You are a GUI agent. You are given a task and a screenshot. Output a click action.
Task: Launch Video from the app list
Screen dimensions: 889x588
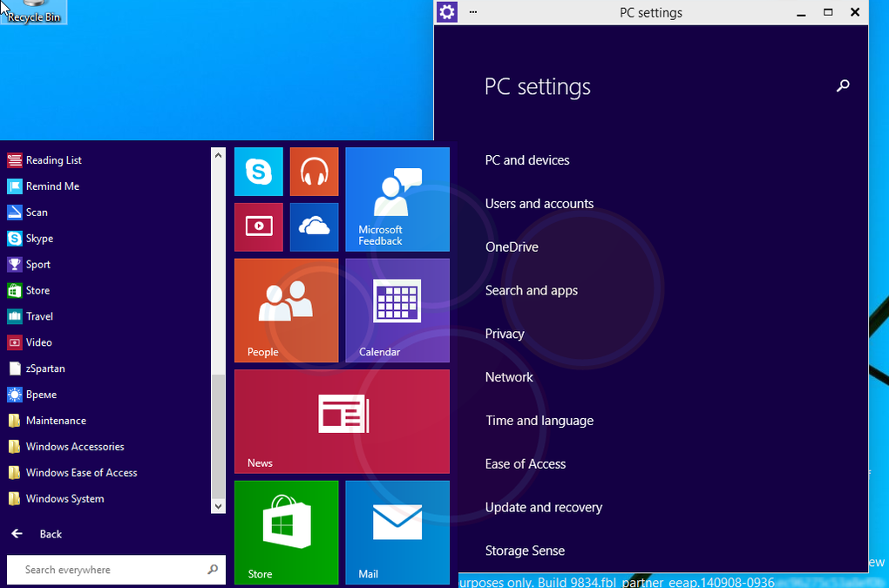click(30, 342)
